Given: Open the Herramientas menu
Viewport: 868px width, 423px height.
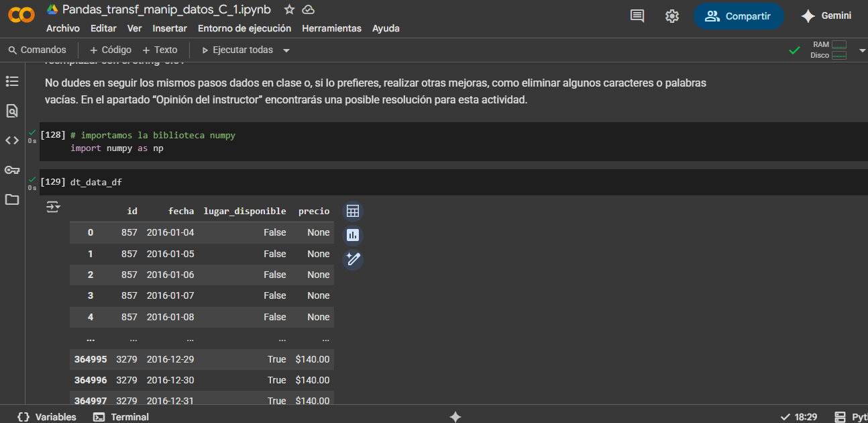Looking at the screenshot, I should pos(332,28).
